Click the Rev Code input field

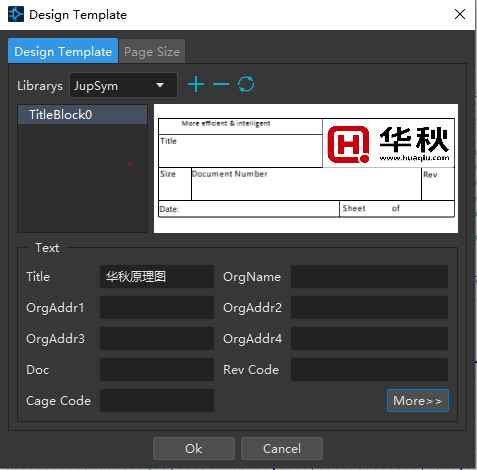369,369
